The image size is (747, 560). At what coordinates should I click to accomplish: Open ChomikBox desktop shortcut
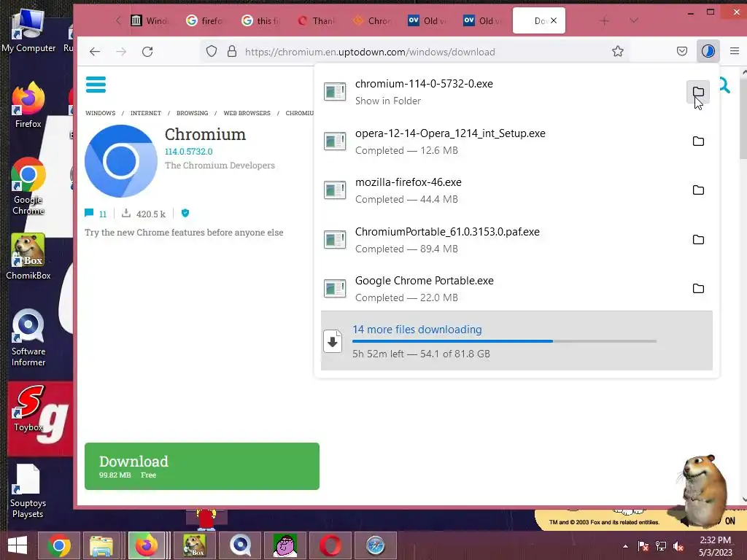[x=28, y=256]
